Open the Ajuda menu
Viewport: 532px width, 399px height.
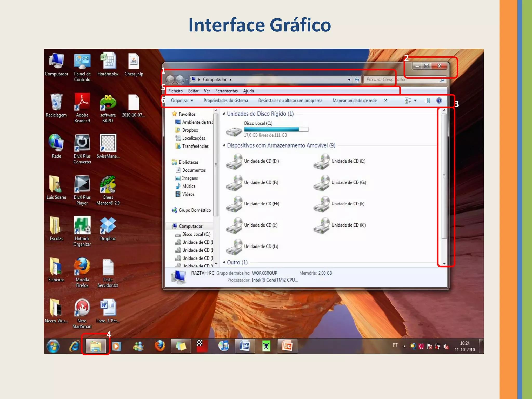(249, 91)
